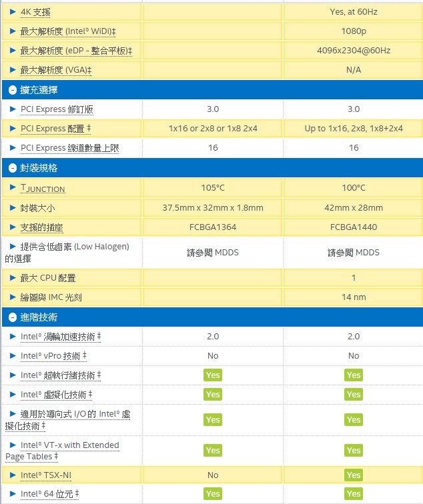Open the Intel vPro 技術 link
This screenshot has width=423, height=504.
pos(53,356)
